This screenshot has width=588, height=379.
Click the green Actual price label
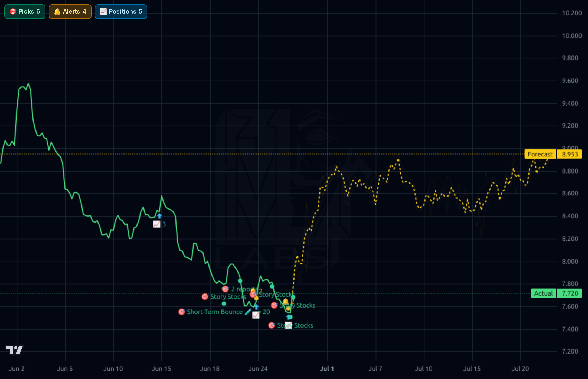(543, 293)
